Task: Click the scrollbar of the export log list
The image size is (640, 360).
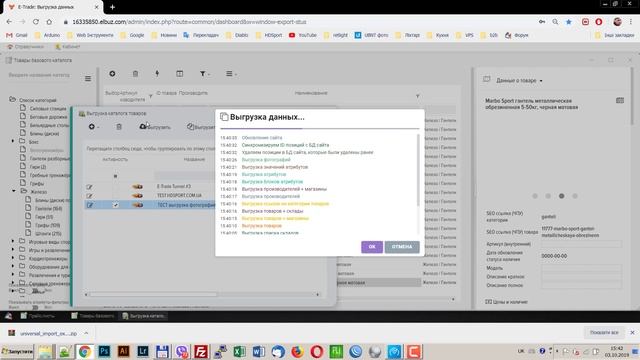Action: 418,170
